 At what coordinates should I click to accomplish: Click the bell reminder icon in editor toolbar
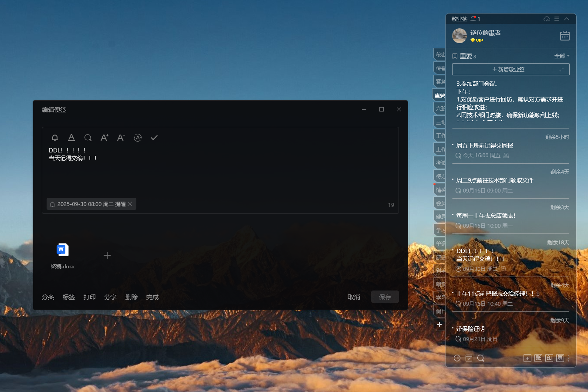pos(55,138)
